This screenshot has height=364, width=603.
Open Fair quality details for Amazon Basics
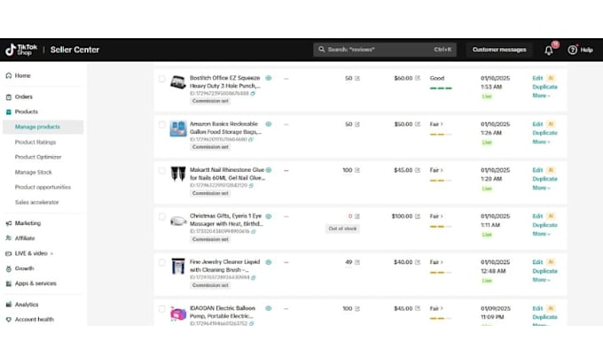(x=436, y=124)
